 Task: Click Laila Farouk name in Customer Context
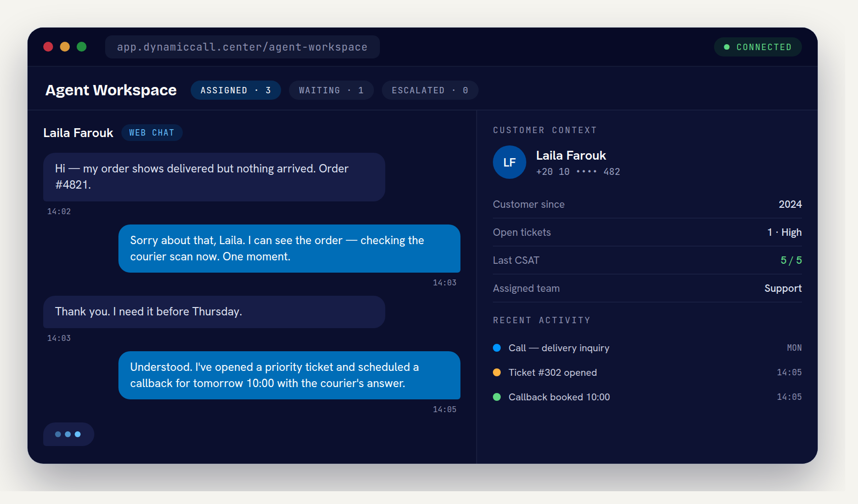(571, 156)
